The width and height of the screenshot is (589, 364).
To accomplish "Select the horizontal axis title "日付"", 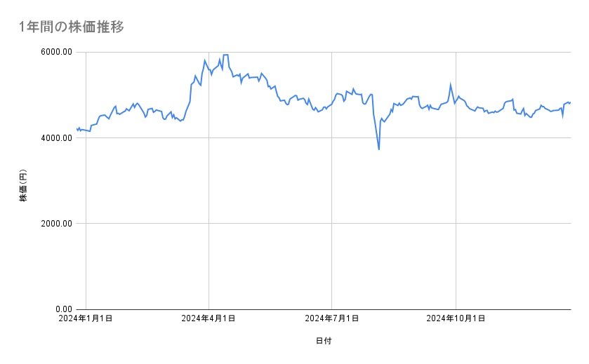I will (324, 341).
